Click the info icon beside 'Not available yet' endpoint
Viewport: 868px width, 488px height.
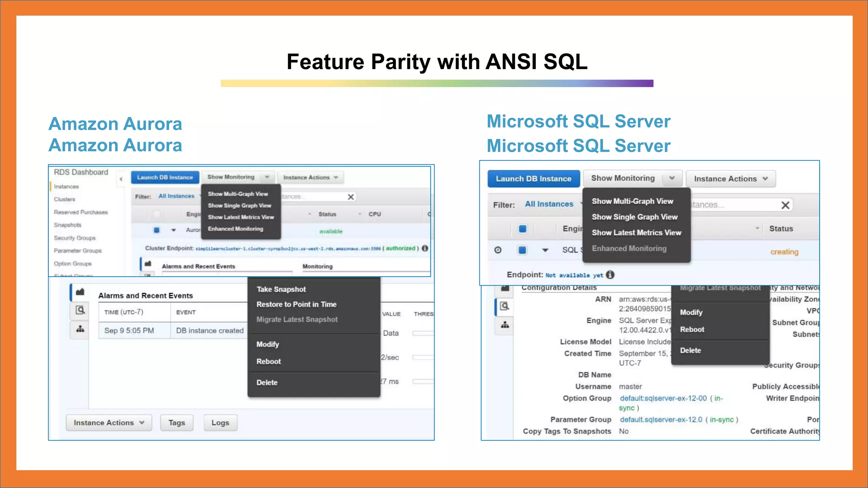(x=610, y=275)
